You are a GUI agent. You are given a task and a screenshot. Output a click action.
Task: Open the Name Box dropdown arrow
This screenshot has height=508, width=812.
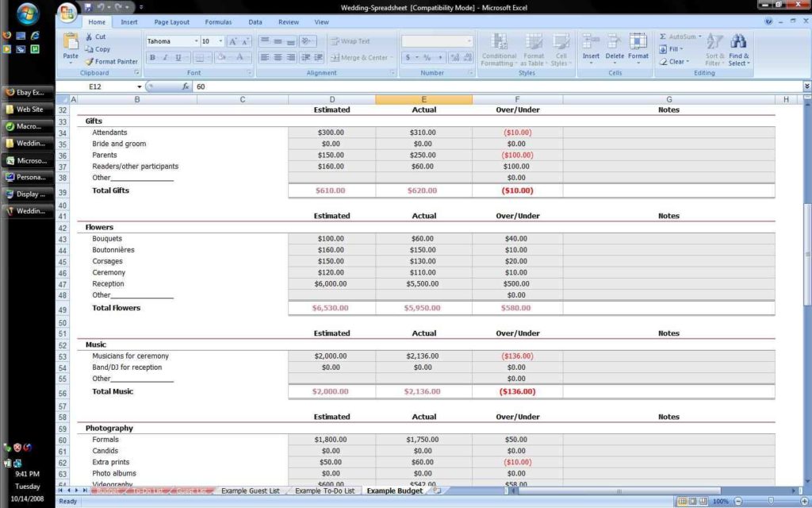pyautogui.click(x=140, y=87)
